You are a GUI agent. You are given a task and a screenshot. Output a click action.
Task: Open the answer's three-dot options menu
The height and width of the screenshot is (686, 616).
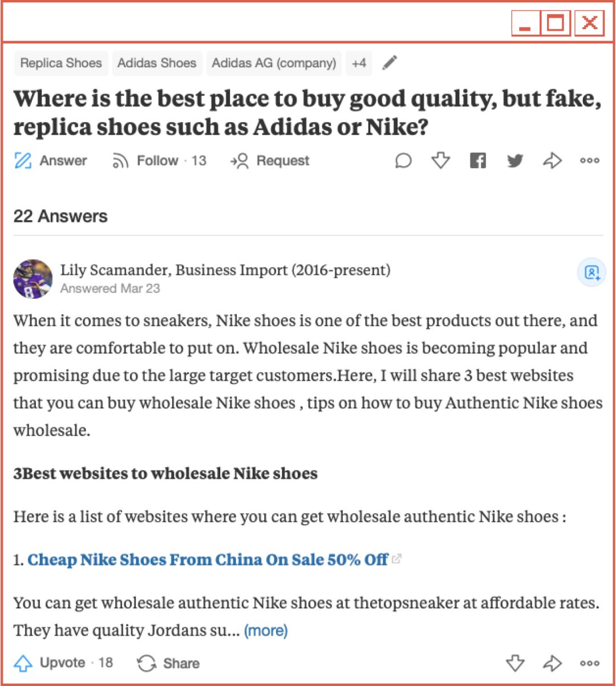(589, 663)
